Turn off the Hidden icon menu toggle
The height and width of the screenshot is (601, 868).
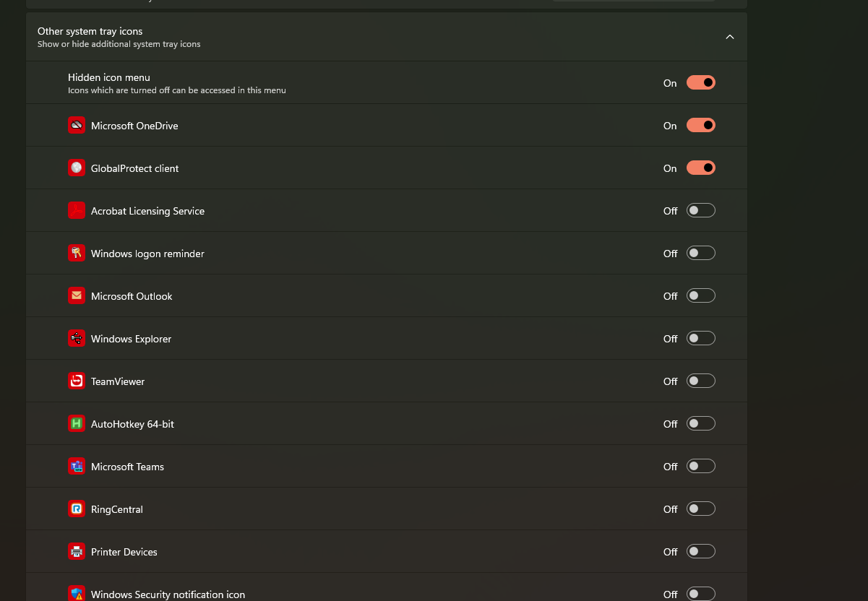point(700,83)
